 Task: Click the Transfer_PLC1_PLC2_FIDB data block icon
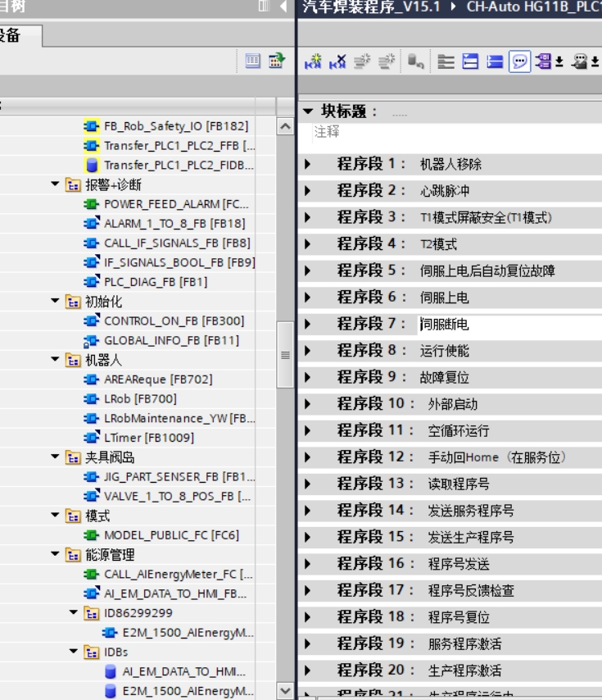click(x=92, y=166)
